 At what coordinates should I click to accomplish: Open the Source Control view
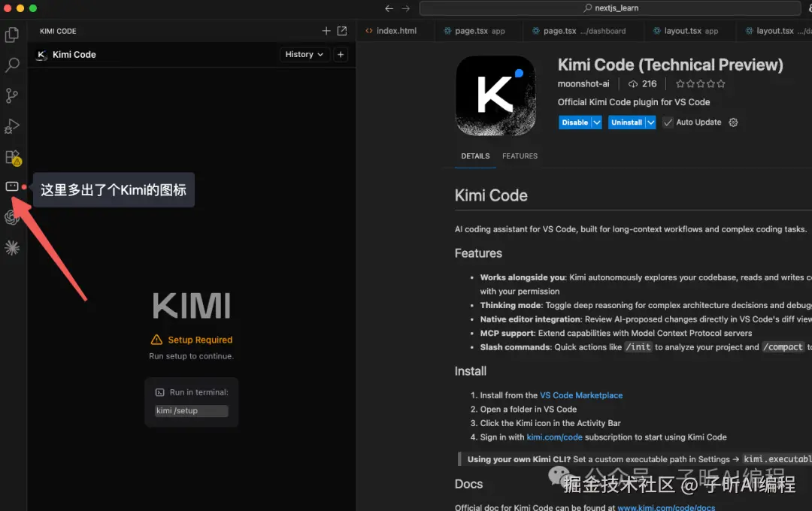pos(12,95)
